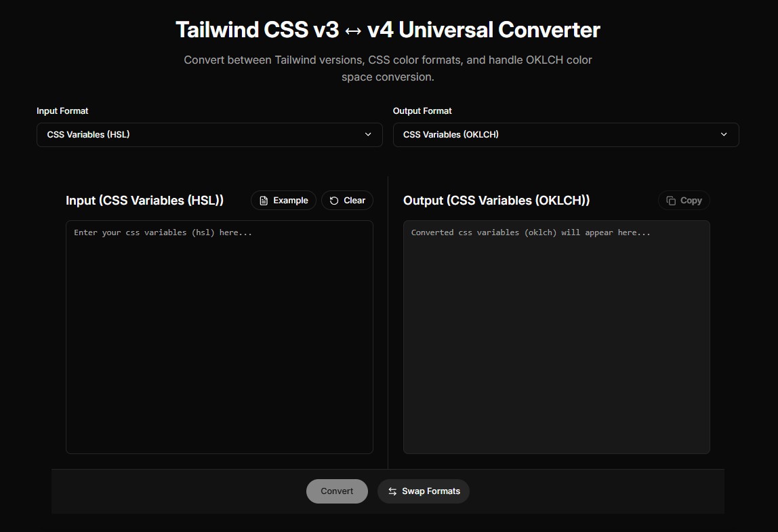Open the Output Format dropdown
The height and width of the screenshot is (532, 778).
[x=566, y=134]
